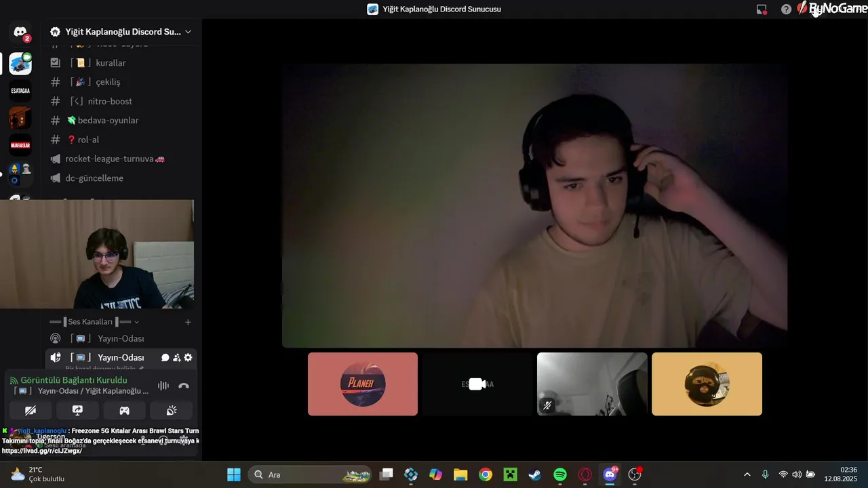Select the ESATAGAA camera-off tile
This screenshot has width=868, height=488.
click(x=477, y=384)
